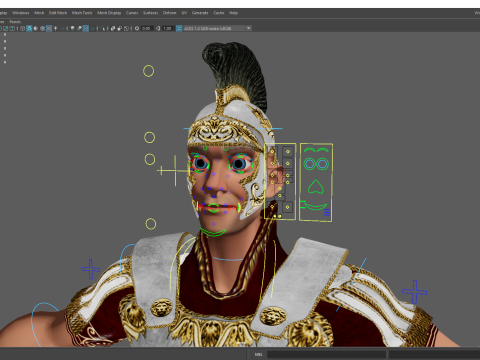Select blue lines control in face GUI
This screenshot has height=360, width=480.
point(327,212)
